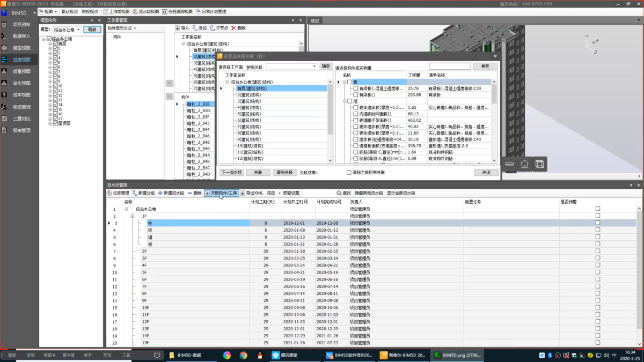Collapse the 板 group in the dialog
The width and height of the screenshot is (644, 362).
345,82
